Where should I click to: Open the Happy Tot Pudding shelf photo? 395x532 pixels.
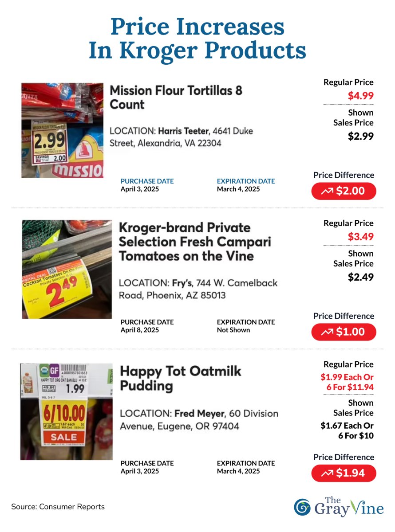[67, 411]
